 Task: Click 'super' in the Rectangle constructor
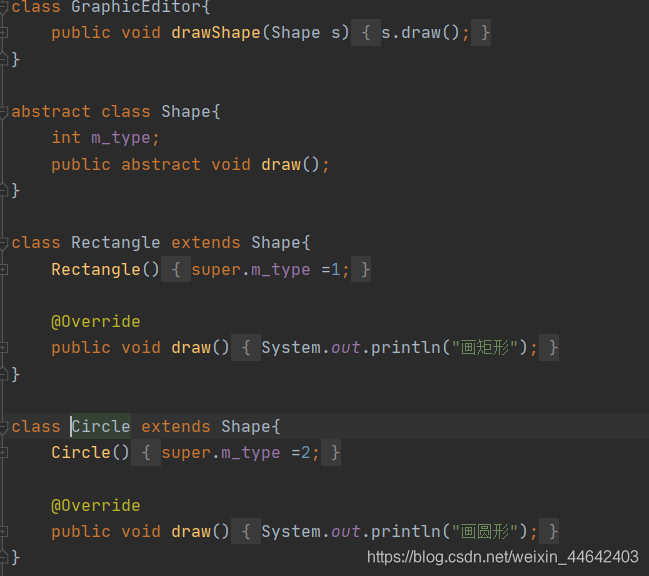216,270
